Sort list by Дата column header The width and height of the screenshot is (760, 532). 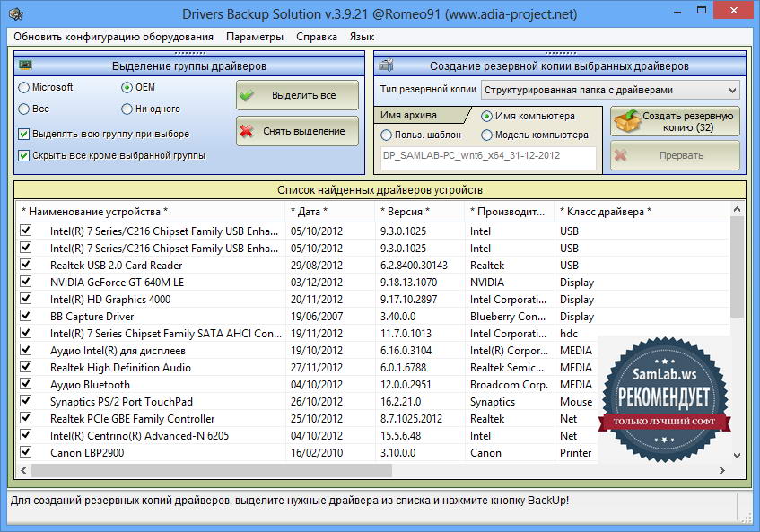pyautogui.click(x=310, y=212)
